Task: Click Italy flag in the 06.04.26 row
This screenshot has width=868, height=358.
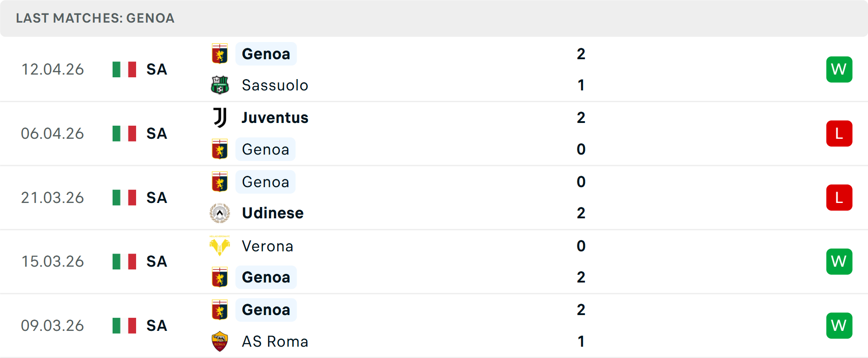Action: click(124, 133)
